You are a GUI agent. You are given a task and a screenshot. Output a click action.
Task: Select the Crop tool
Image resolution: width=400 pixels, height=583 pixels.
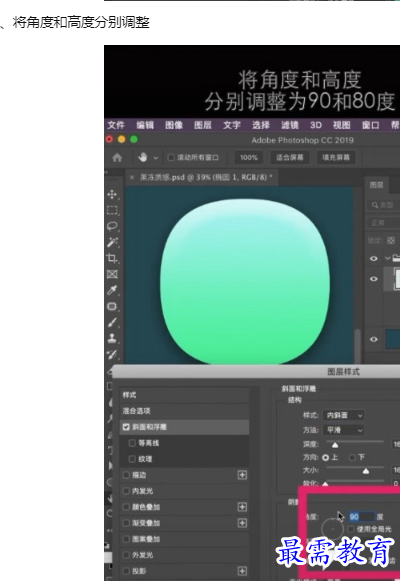pos(112,258)
